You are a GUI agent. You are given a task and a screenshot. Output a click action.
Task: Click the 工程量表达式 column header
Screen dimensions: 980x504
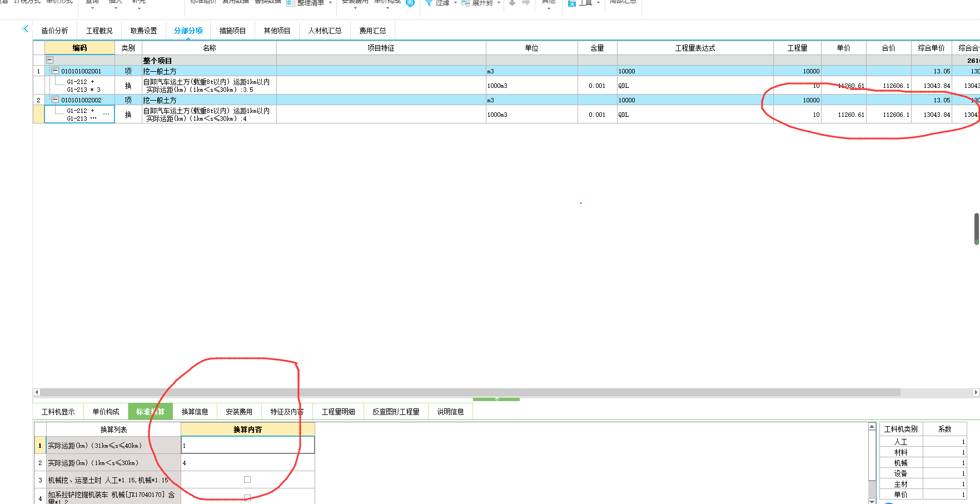click(x=695, y=48)
